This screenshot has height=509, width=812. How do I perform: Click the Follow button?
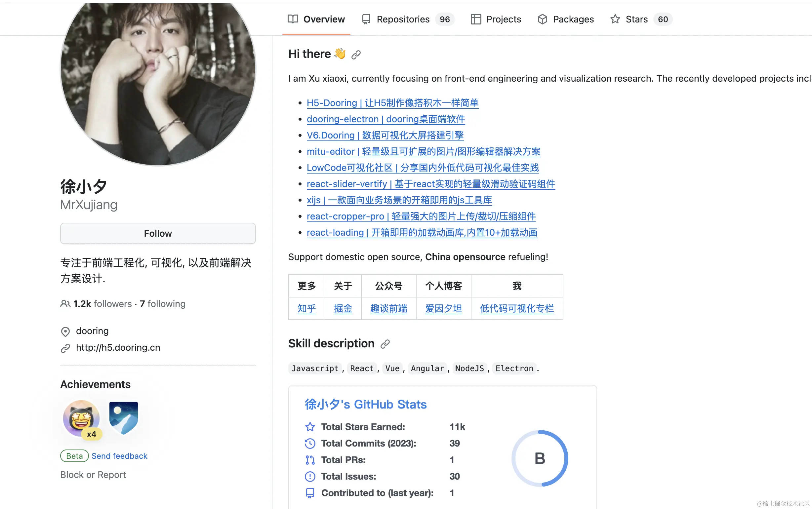pos(158,233)
